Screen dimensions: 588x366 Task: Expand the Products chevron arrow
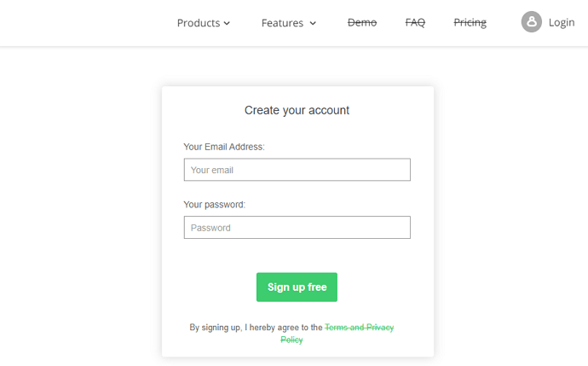pyautogui.click(x=227, y=23)
